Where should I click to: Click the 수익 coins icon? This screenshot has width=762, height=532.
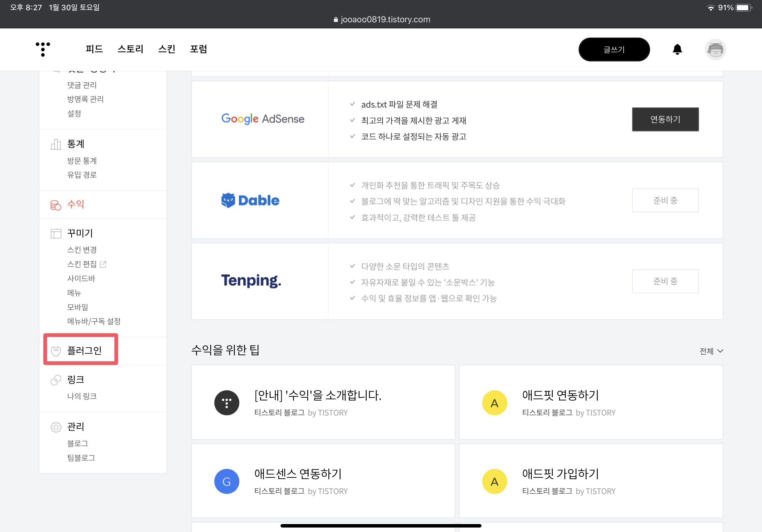pos(56,205)
